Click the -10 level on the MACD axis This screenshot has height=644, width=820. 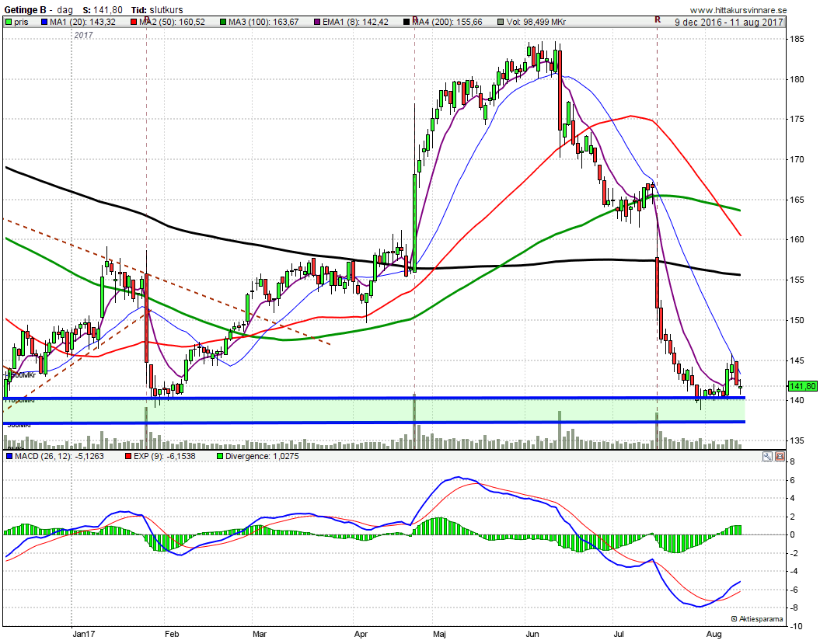797,626
